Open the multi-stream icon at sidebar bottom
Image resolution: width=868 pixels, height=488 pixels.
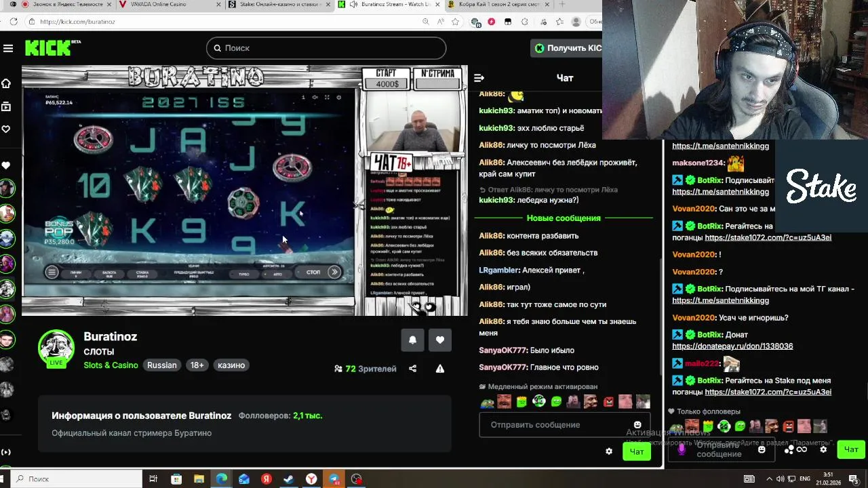click(x=6, y=452)
